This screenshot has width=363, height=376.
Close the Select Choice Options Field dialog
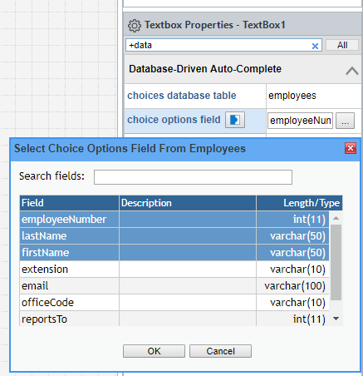[x=350, y=148]
